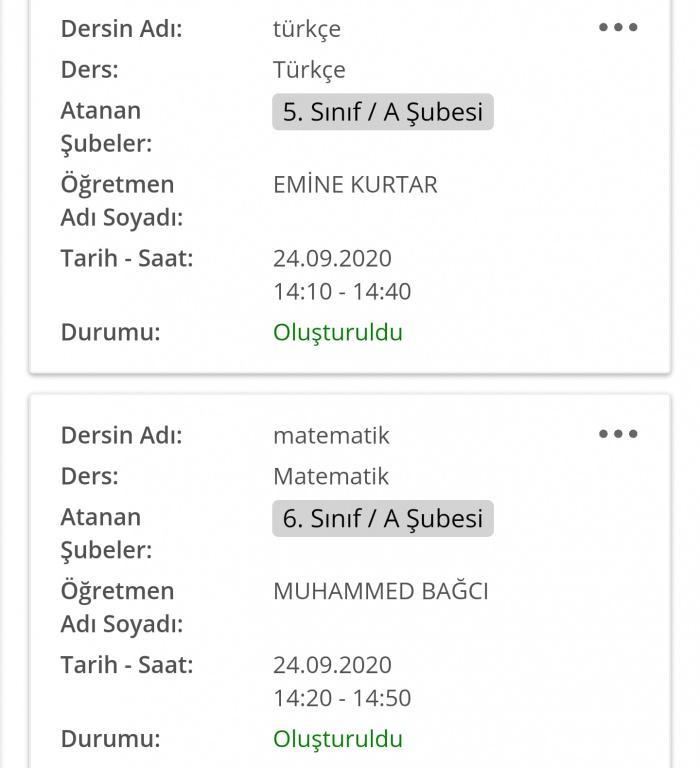Click the lesson name matematik in lowercase
Screen dimensions: 700x768
(x=331, y=435)
